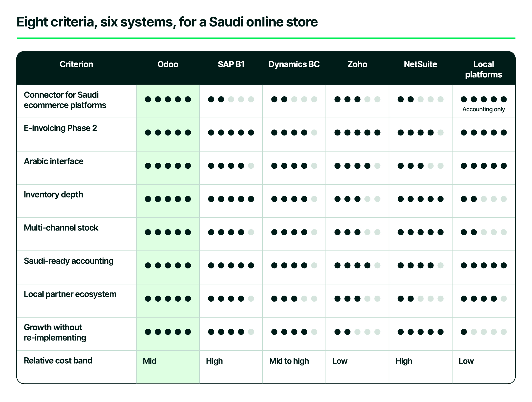
Task: Select the 'Multi-channel stock' row label
Action: pyautogui.click(x=61, y=228)
